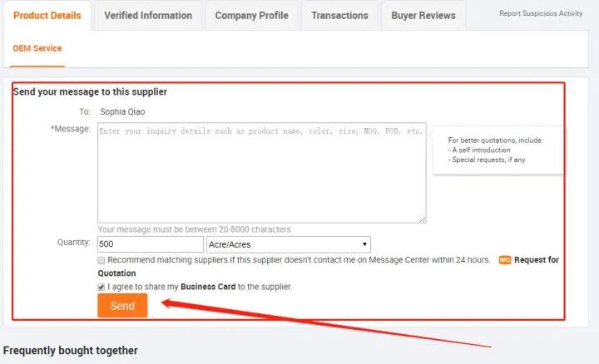Viewport: 599px width, 364px height.
Task: Click the message textarea resize handle
Action: point(423,219)
